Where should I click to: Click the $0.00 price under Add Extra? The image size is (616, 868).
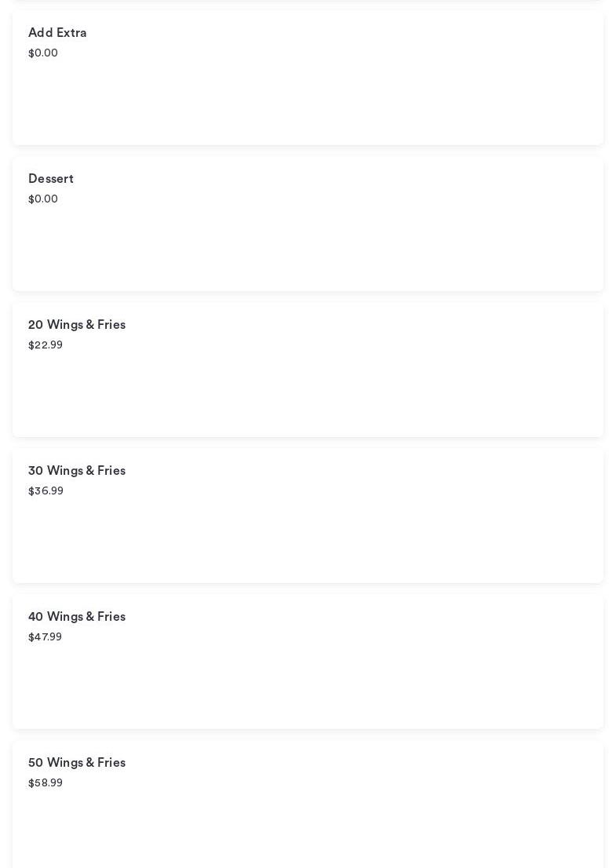pyautogui.click(x=43, y=53)
